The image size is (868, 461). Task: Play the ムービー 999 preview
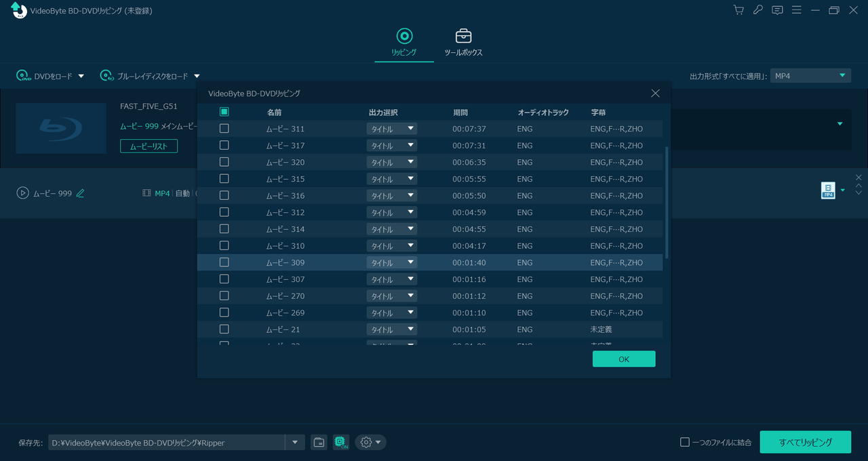tap(22, 193)
